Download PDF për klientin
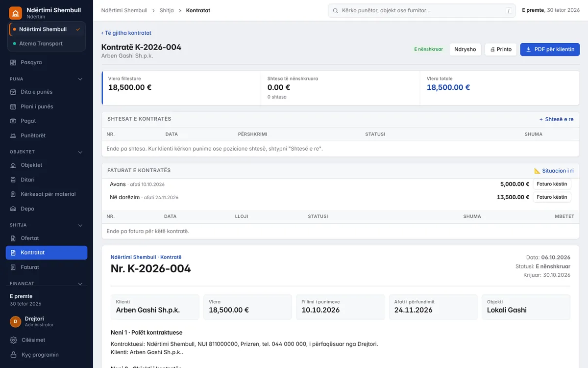Viewport: 588px width, 368px height. click(x=550, y=50)
